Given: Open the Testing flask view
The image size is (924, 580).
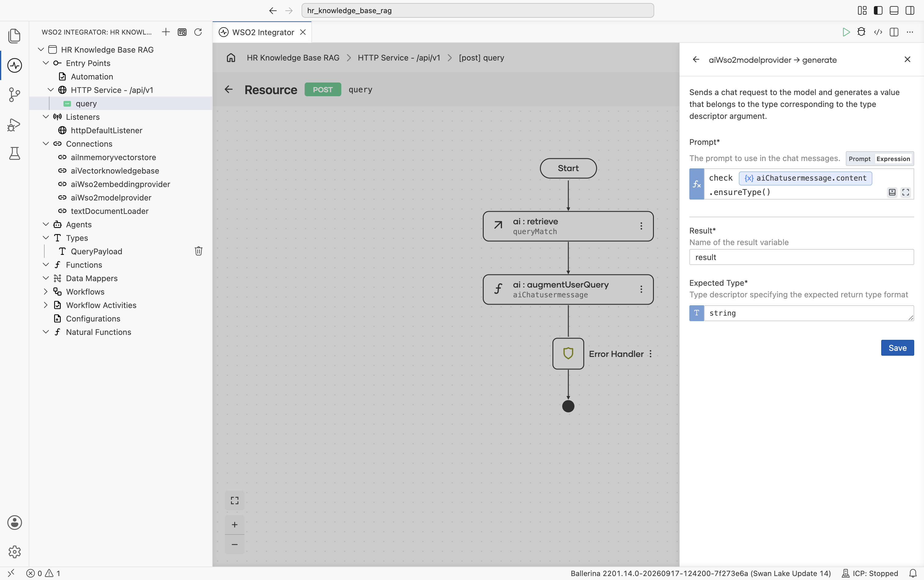Looking at the screenshot, I should 14,153.
